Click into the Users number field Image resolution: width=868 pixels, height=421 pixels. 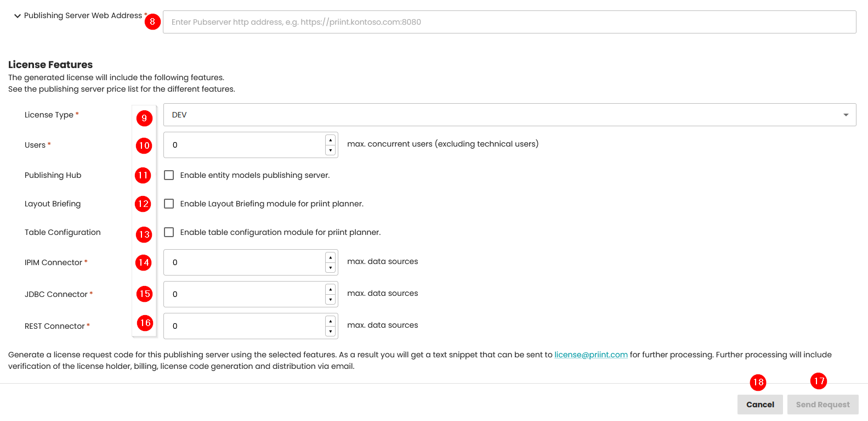[x=244, y=145]
